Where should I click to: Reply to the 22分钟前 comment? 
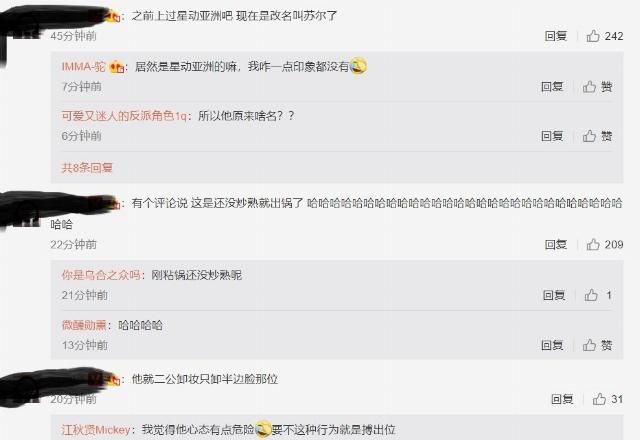(x=556, y=244)
